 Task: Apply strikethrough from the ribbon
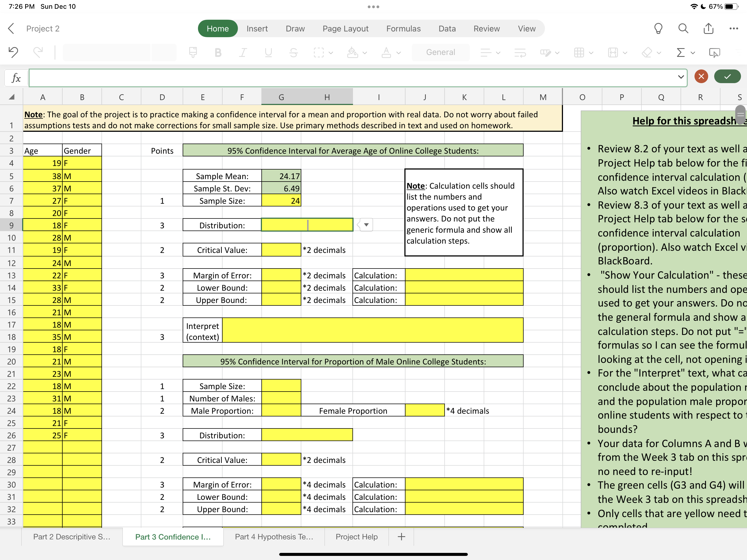(293, 52)
